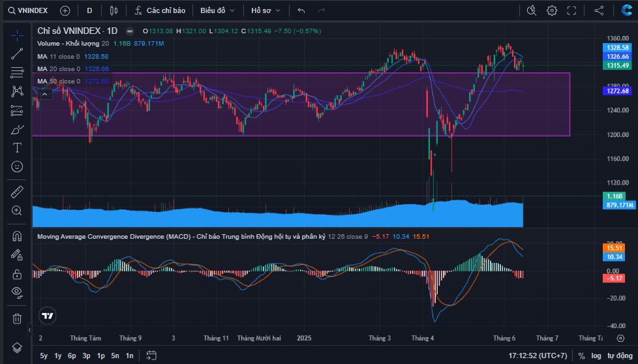Select the MA 50 close 0 legend
638x364 pixels.
tap(59, 81)
